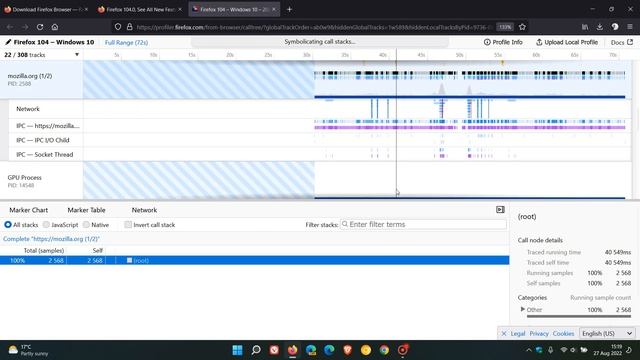This screenshot has width=640, height=360.
Task: Open the Cookies footer link
Action: click(563, 333)
